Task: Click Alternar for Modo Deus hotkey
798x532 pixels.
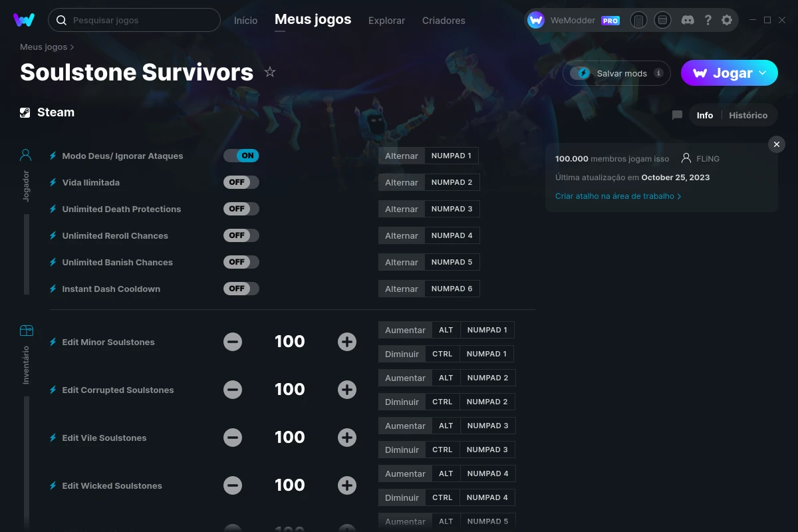Action: tap(402, 156)
